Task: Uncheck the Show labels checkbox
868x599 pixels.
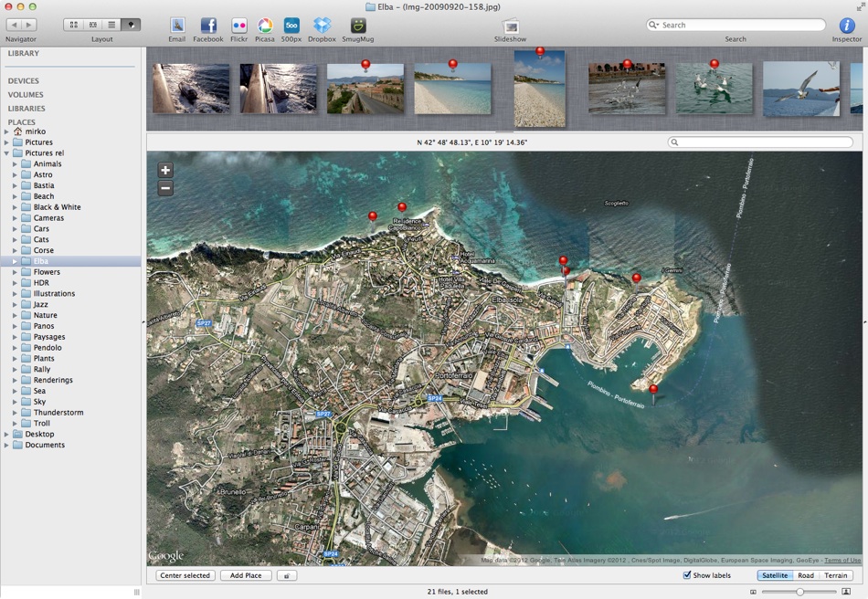Action: click(687, 575)
